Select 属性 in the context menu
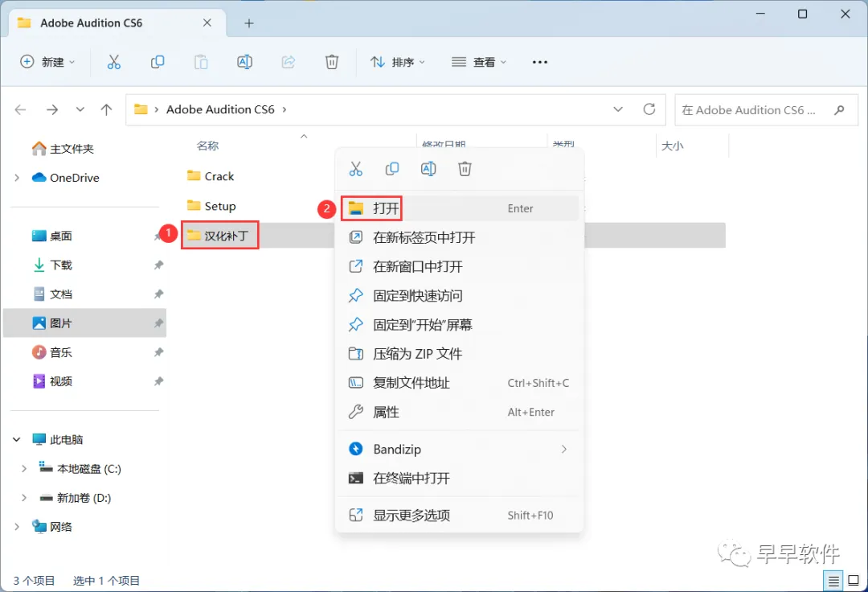The image size is (868, 592). (460, 412)
